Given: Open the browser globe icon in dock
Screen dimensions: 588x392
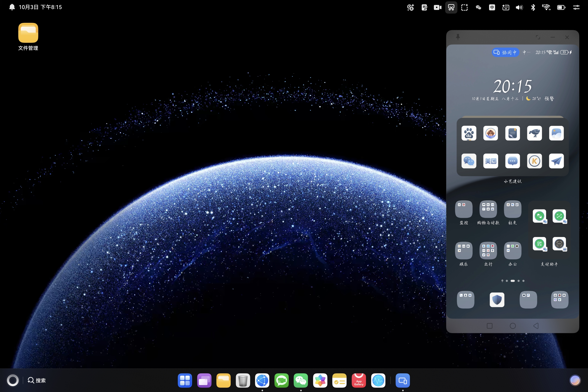Looking at the screenshot, I should coord(262,380).
